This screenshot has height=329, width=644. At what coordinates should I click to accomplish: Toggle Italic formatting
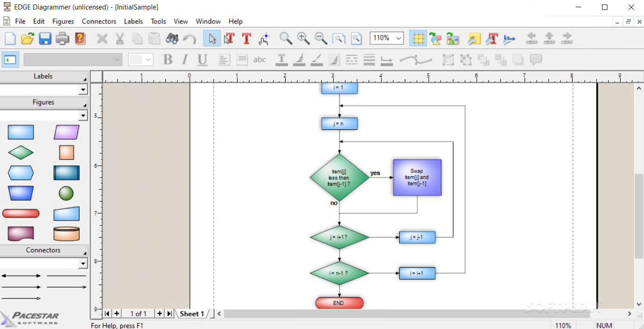(x=185, y=59)
